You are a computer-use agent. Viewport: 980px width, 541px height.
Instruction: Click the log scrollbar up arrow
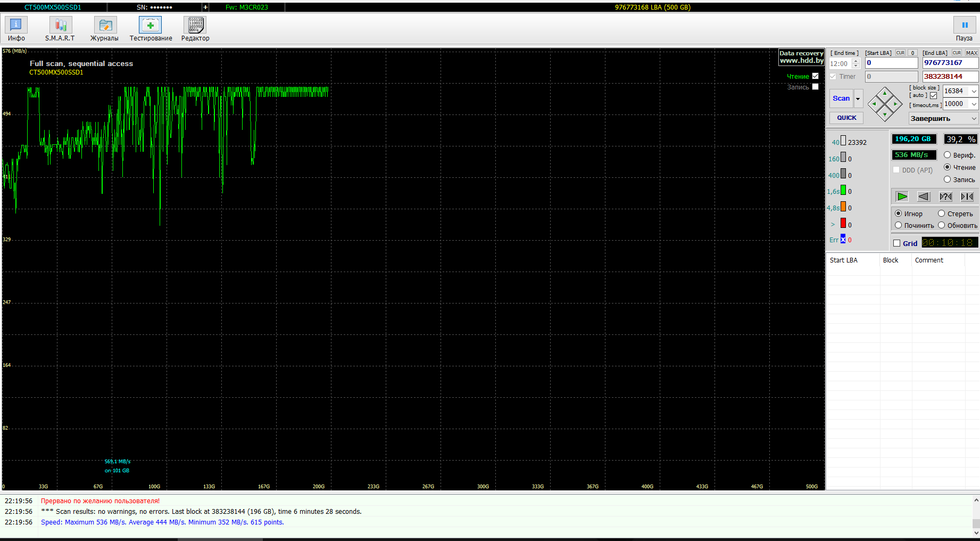point(976,500)
